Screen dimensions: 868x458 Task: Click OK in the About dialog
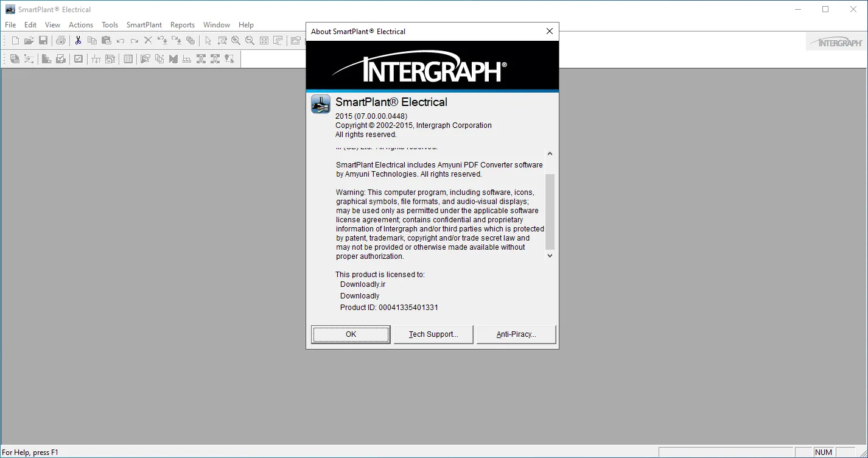[351, 334]
